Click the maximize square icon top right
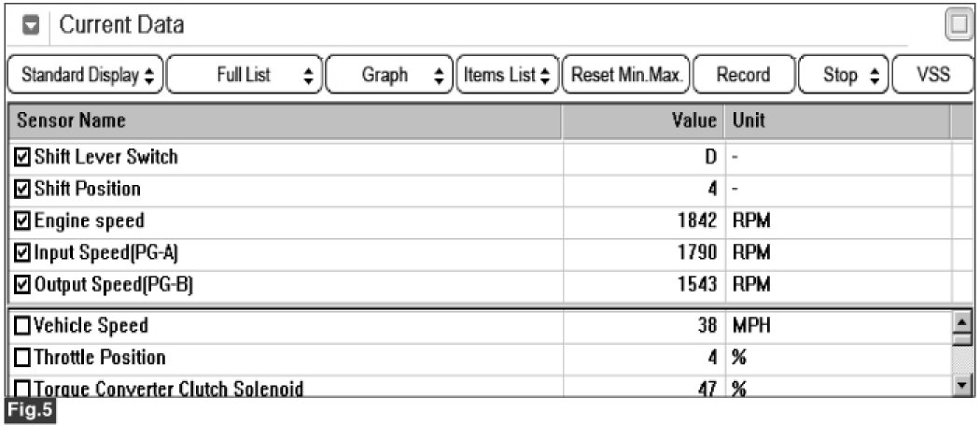This screenshot has width=980, height=426. [959, 25]
